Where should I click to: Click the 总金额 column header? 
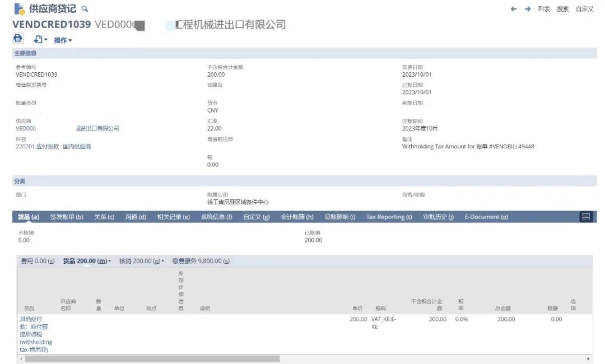point(502,309)
